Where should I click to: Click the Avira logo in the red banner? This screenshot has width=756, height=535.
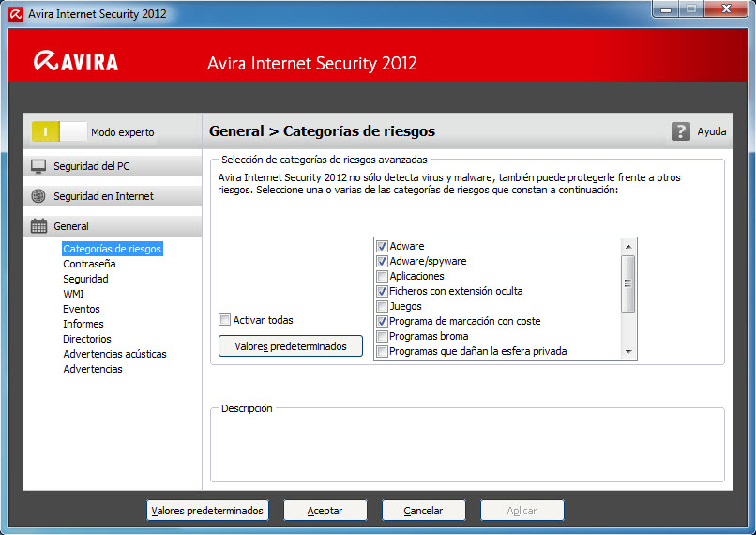[x=76, y=61]
